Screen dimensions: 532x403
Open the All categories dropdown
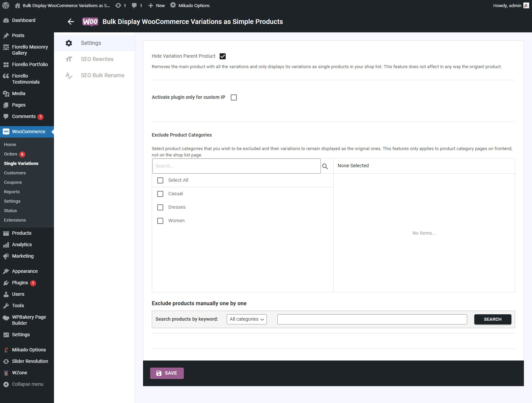(x=247, y=319)
